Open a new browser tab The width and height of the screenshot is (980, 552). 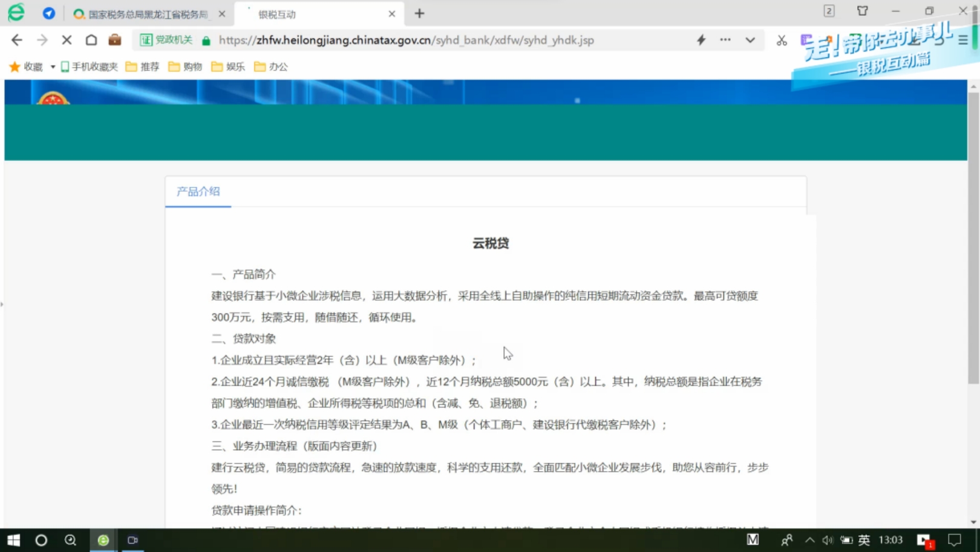419,13
